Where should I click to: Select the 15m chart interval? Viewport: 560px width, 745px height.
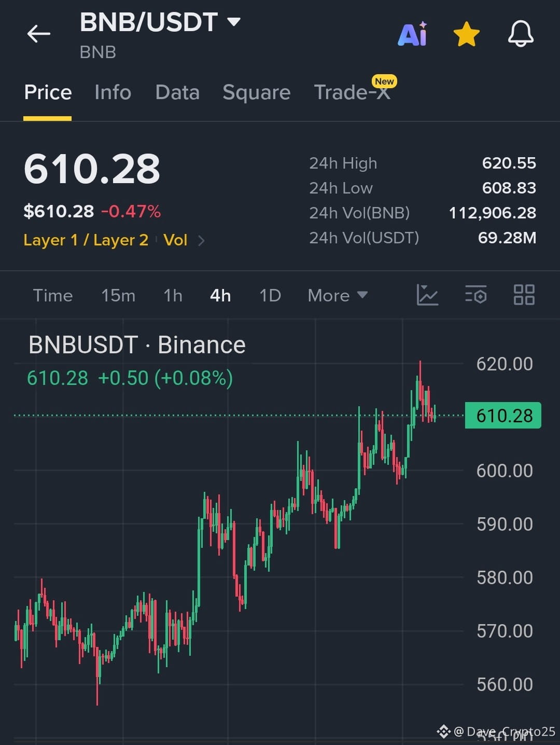point(118,296)
